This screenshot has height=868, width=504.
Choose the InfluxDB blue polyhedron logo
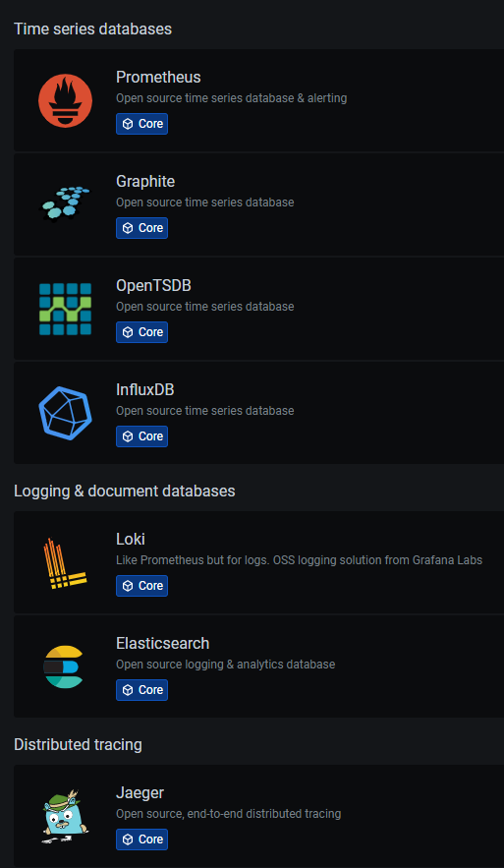65,413
